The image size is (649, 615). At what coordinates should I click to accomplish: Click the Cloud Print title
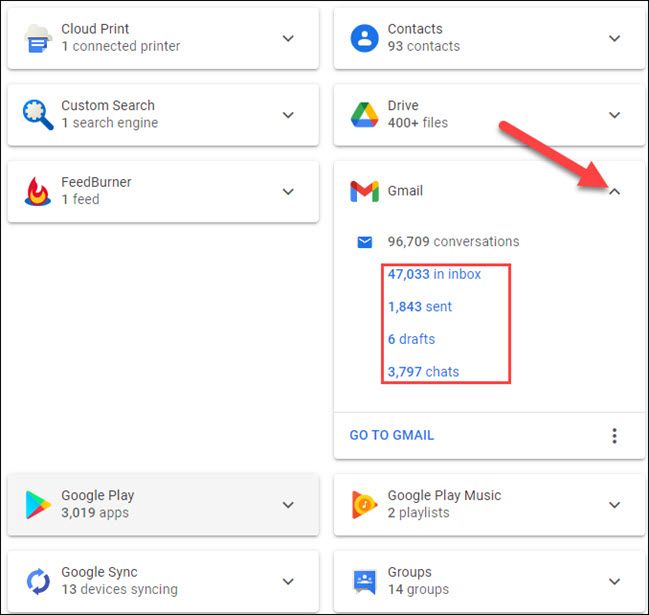coord(95,29)
